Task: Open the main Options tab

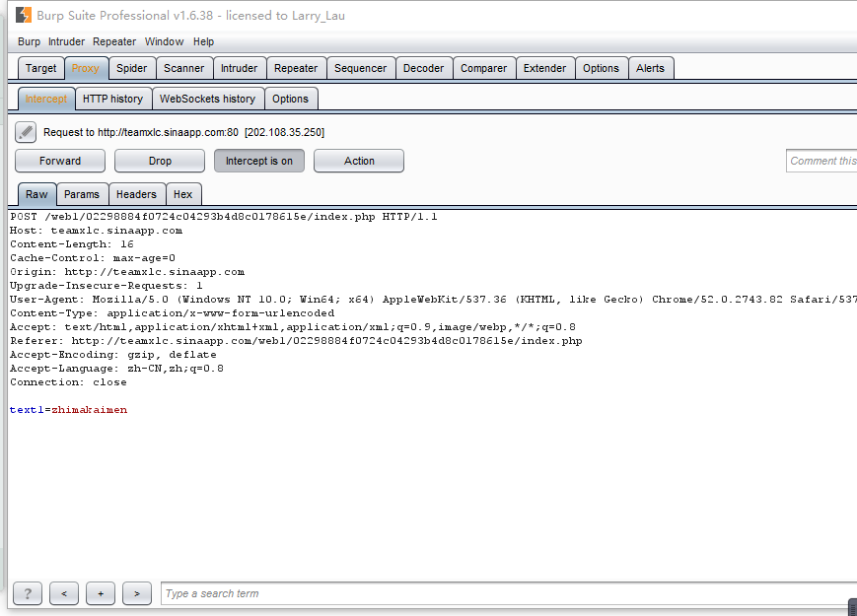Action: [x=601, y=68]
